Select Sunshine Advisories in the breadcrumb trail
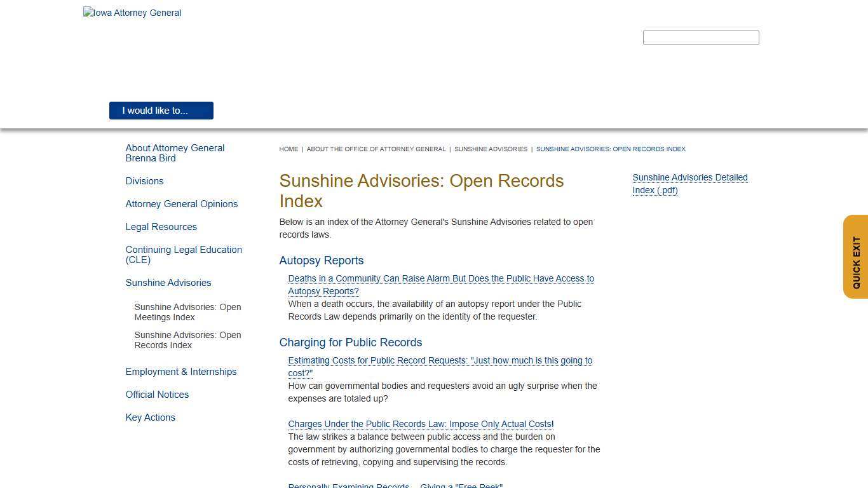Image resolution: width=868 pixels, height=488 pixels. 491,149
